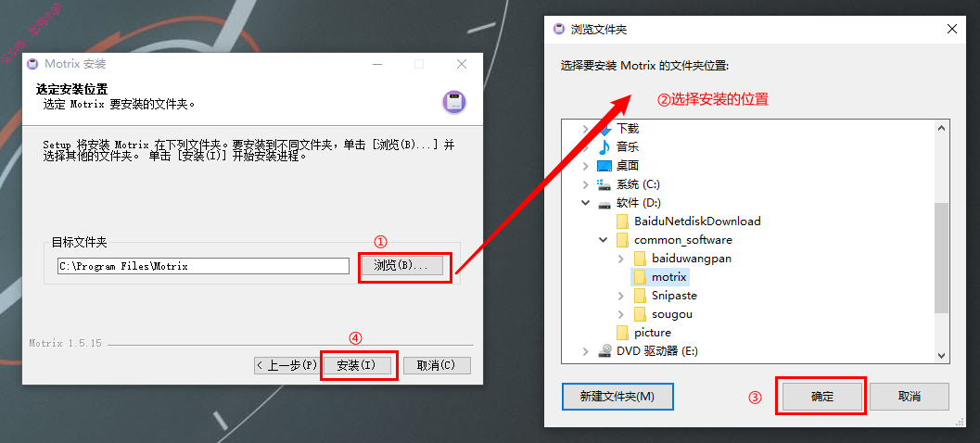Select the BaiduNetdiskDownload tree row text
This screenshot has width=980, height=443.
pyautogui.click(x=697, y=221)
